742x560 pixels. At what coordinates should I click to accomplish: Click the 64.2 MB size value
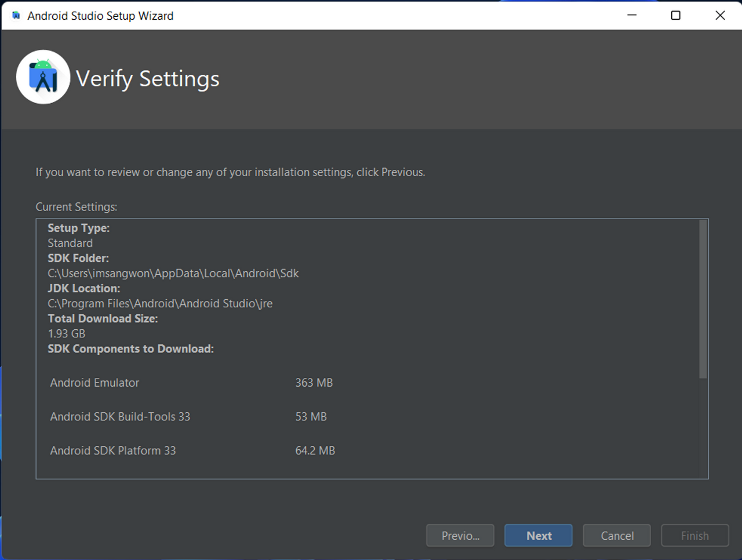[315, 450]
